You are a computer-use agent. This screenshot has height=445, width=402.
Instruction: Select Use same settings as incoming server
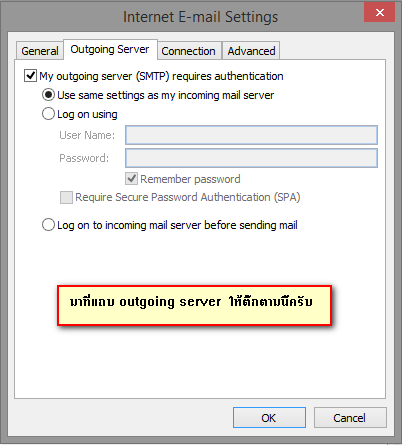click(48, 95)
